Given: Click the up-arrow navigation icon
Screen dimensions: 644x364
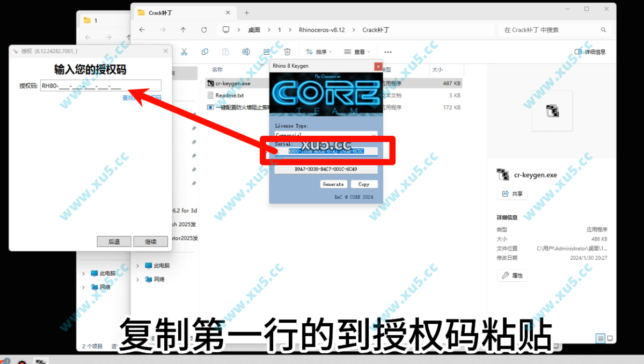Looking at the screenshot, I should (184, 30).
